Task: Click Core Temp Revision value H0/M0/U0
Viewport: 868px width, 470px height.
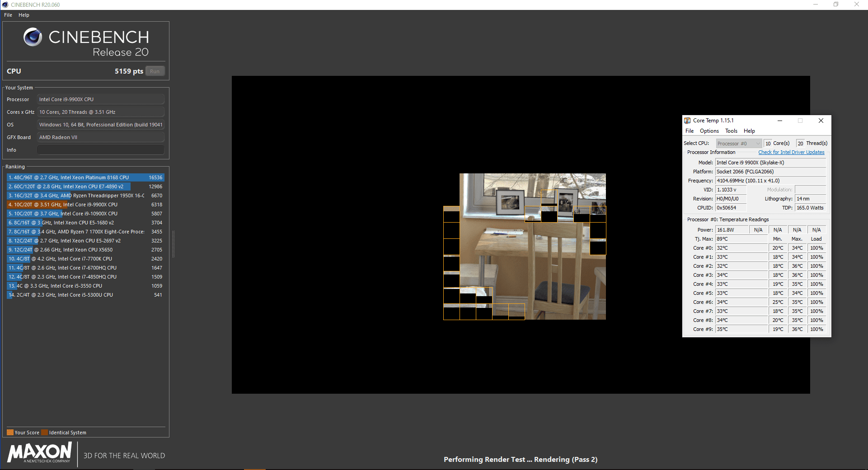Action: [x=731, y=199]
